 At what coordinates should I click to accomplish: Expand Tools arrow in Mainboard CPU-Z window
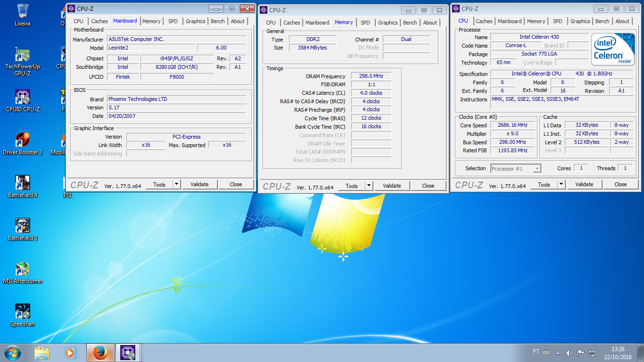(x=176, y=184)
